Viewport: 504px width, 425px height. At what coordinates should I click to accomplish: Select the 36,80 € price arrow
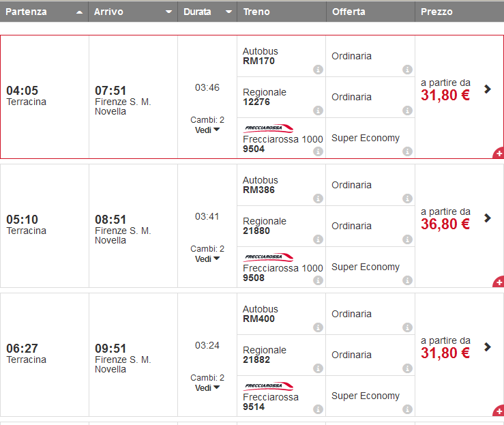point(487,218)
